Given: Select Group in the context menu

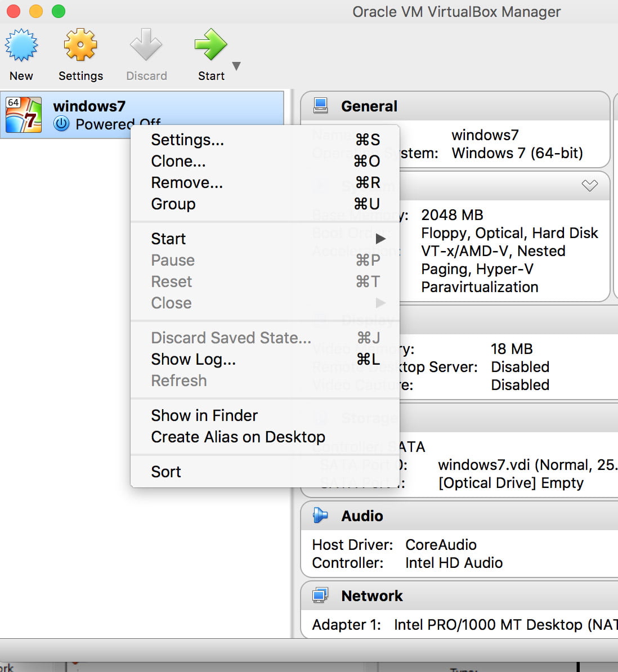Looking at the screenshot, I should [173, 204].
